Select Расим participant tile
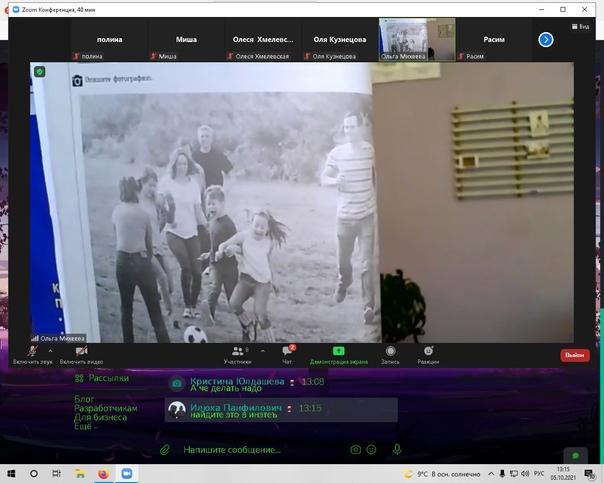This screenshot has width=604, height=483. (494, 40)
